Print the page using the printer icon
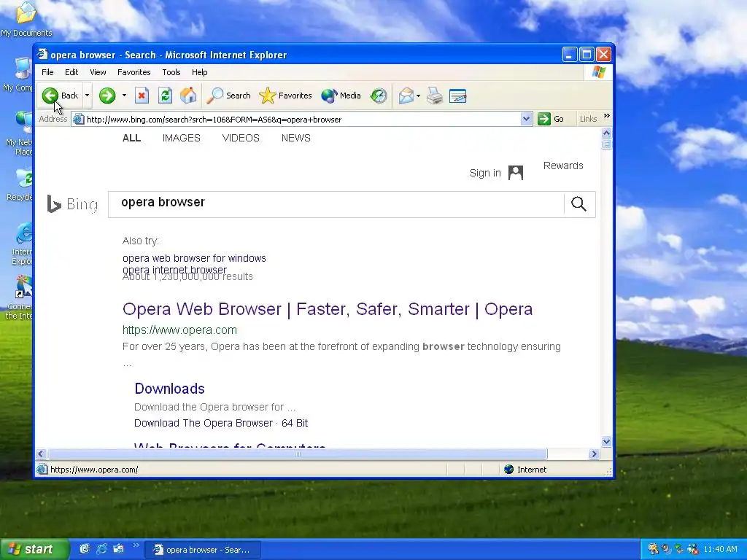Viewport: 747px width, 560px height. [435, 96]
